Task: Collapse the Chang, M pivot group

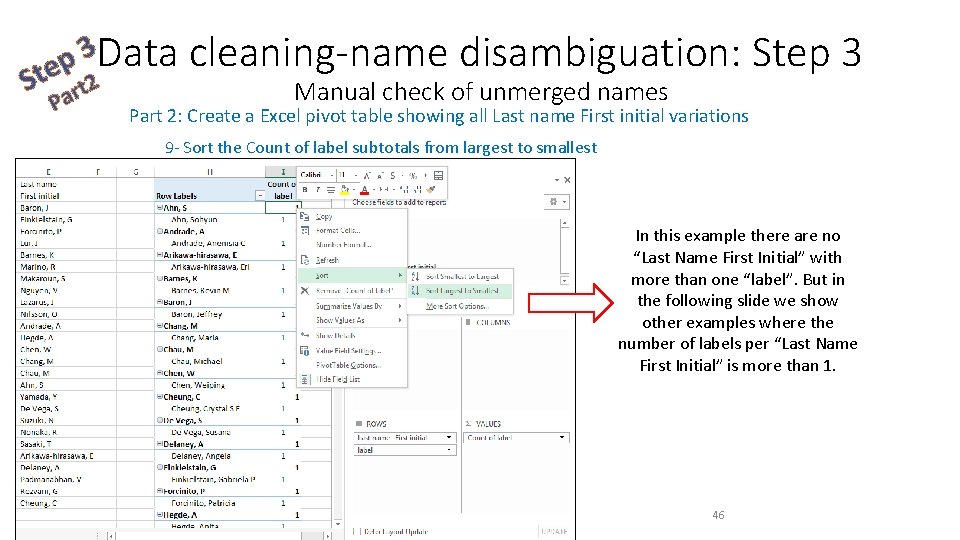Action: click(x=160, y=326)
